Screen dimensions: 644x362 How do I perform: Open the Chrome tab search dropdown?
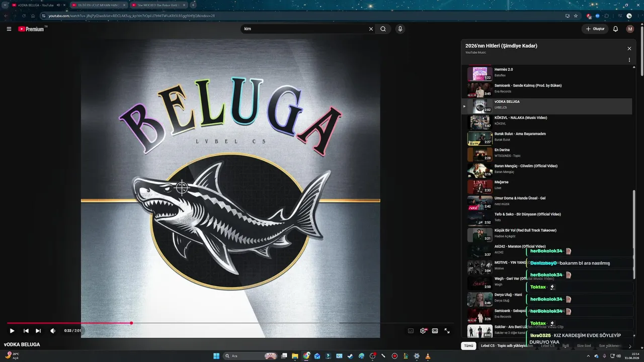coord(5,5)
